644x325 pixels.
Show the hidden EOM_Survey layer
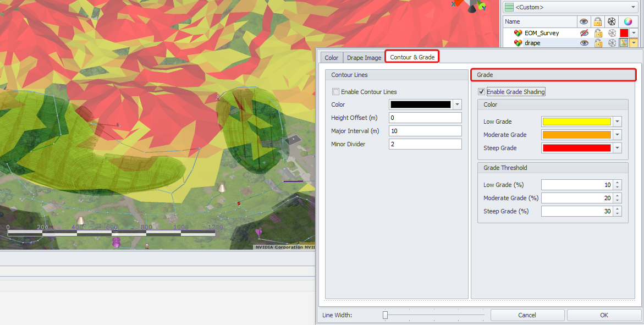(x=584, y=33)
